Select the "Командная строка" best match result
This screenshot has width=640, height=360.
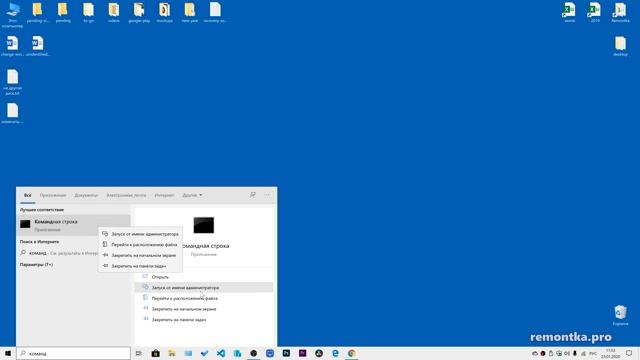(x=73, y=225)
